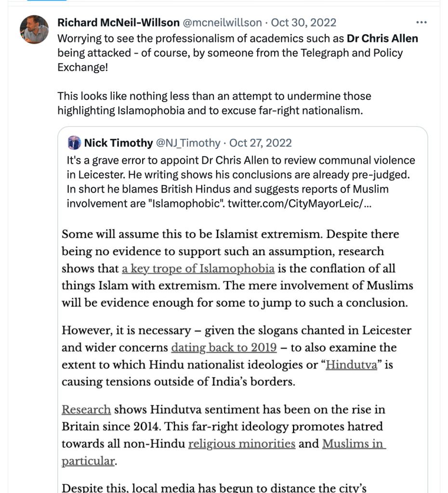This screenshot has width=448, height=493.
Task: Click Nick Timothy's display name
Action: coord(118,143)
